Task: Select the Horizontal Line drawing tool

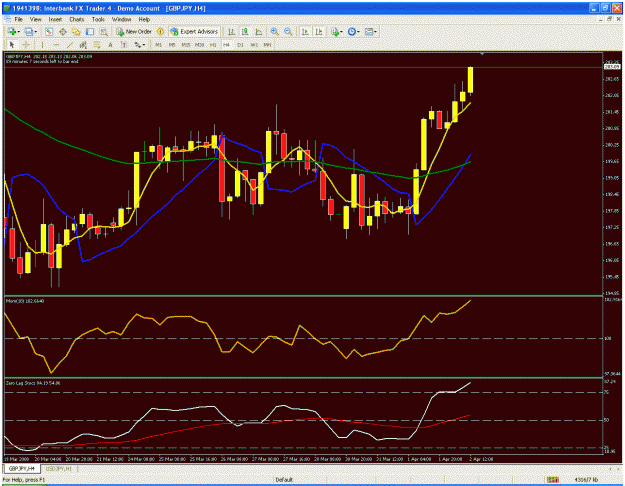Action: [56, 45]
